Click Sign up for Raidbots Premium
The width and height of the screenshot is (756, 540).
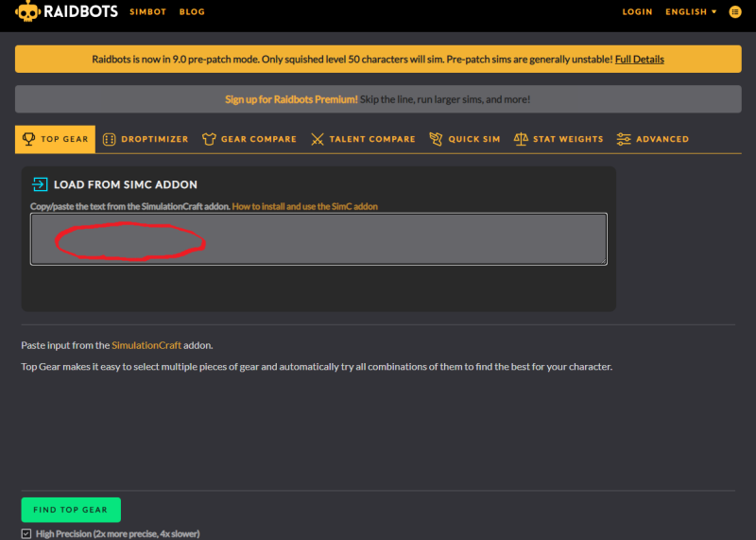tap(291, 99)
